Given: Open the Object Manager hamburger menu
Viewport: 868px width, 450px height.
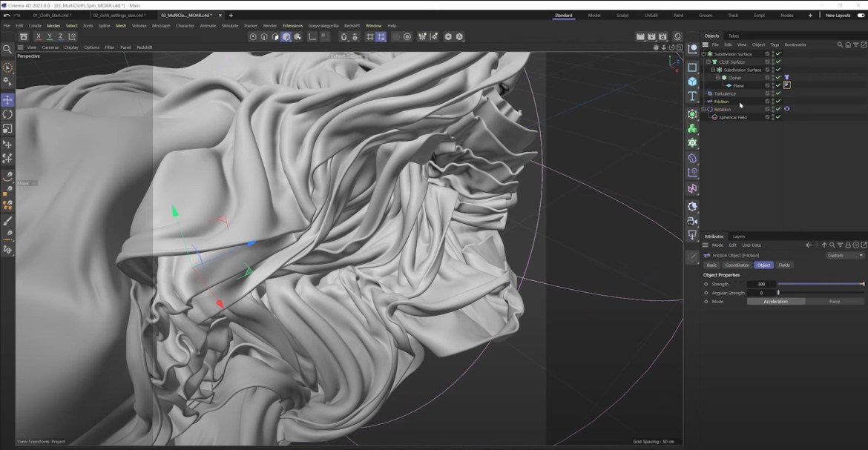Looking at the screenshot, I should point(706,44).
